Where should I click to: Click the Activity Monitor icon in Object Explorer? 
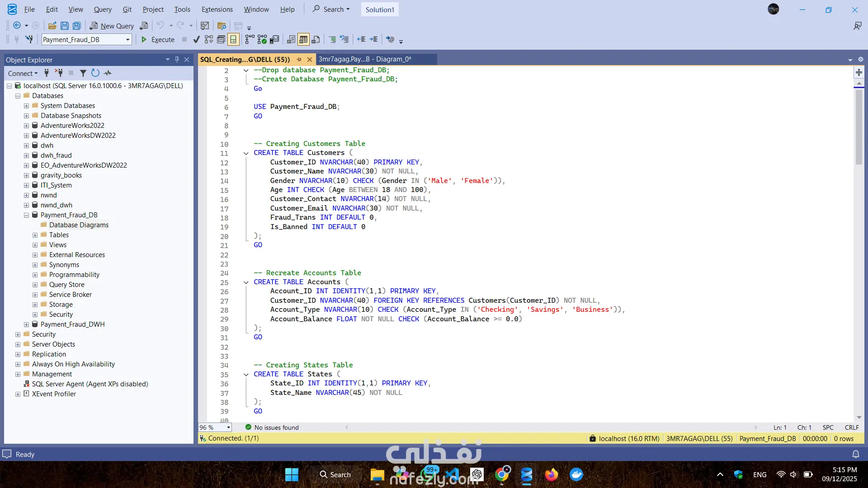click(108, 73)
